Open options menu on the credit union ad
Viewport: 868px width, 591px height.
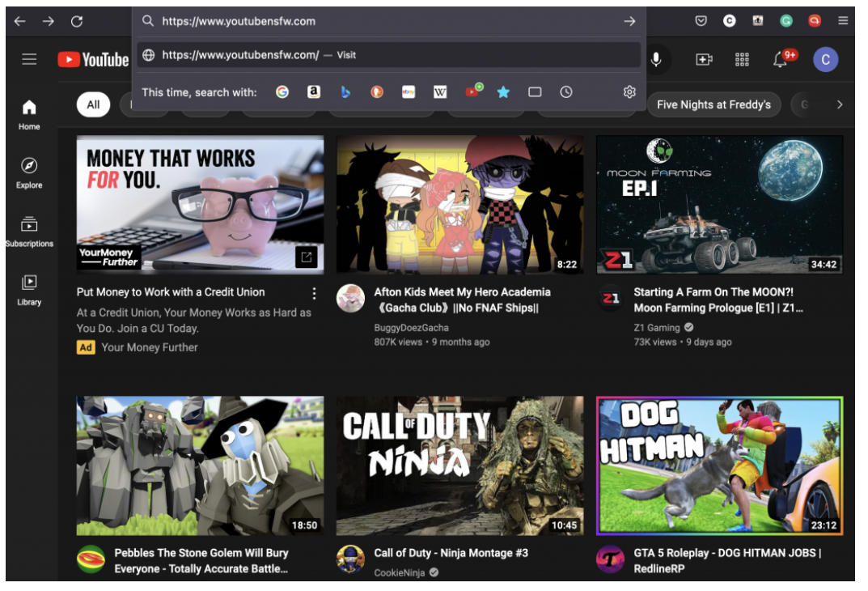(x=315, y=293)
